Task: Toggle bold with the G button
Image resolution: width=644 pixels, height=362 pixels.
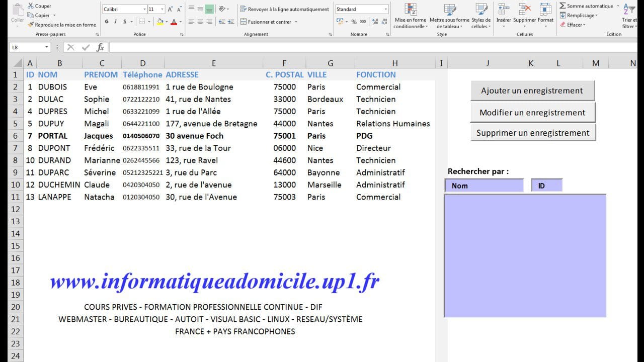Action: (107, 22)
